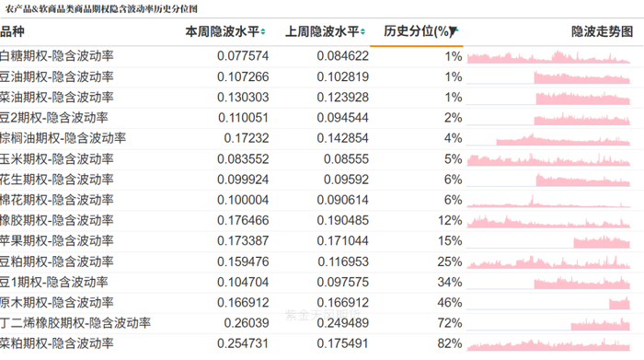Click percentile 12% for 橡胶期权
This screenshot has height=360, width=644.
coord(450,220)
